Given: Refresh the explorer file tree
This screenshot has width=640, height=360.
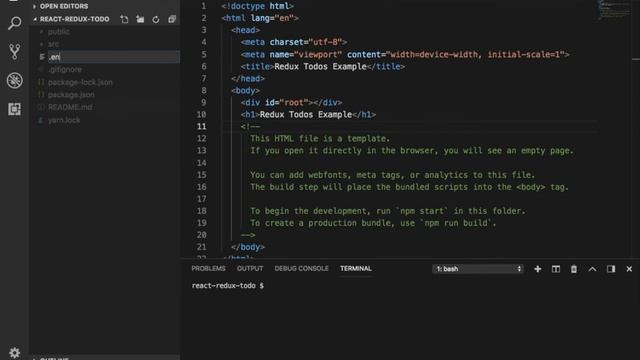Looking at the screenshot, I should coord(156,19).
